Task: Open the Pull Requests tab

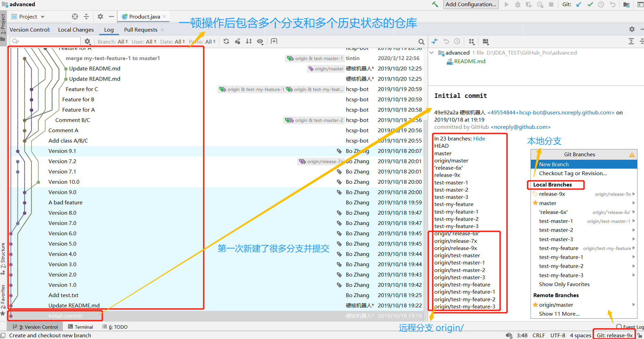Action: click(x=141, y=30)
